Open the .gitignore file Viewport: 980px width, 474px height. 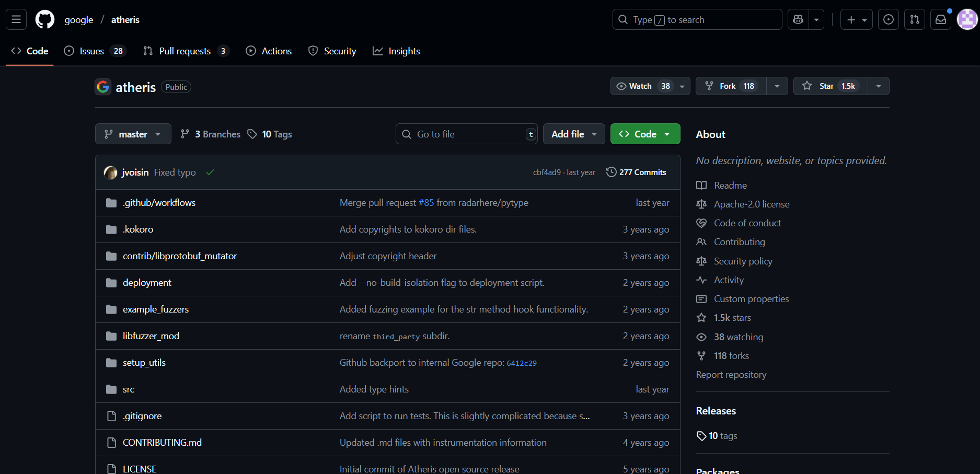pyautogui.click(x=142, y=416)
